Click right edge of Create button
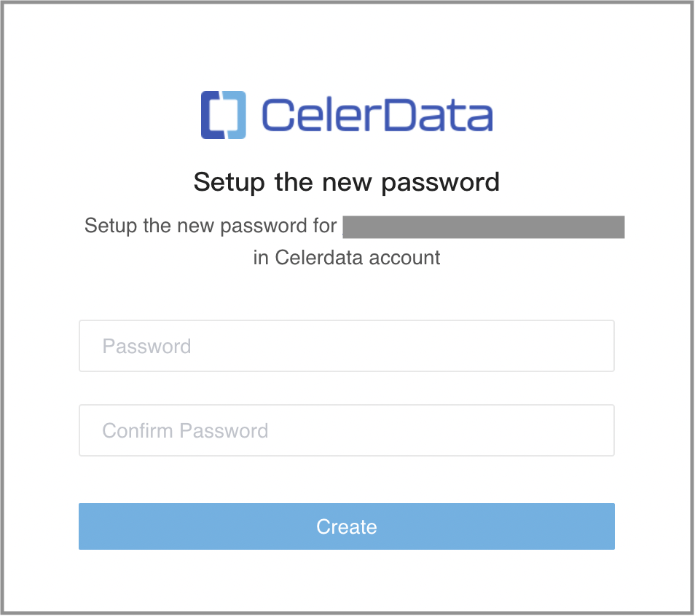 pos(605,526)
